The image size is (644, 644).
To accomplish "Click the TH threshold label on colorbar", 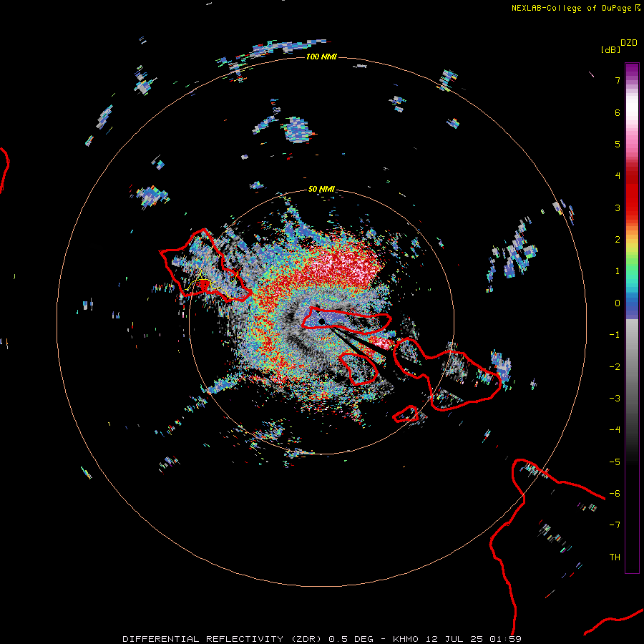I will pyautogui.click(x=615, y=557).
